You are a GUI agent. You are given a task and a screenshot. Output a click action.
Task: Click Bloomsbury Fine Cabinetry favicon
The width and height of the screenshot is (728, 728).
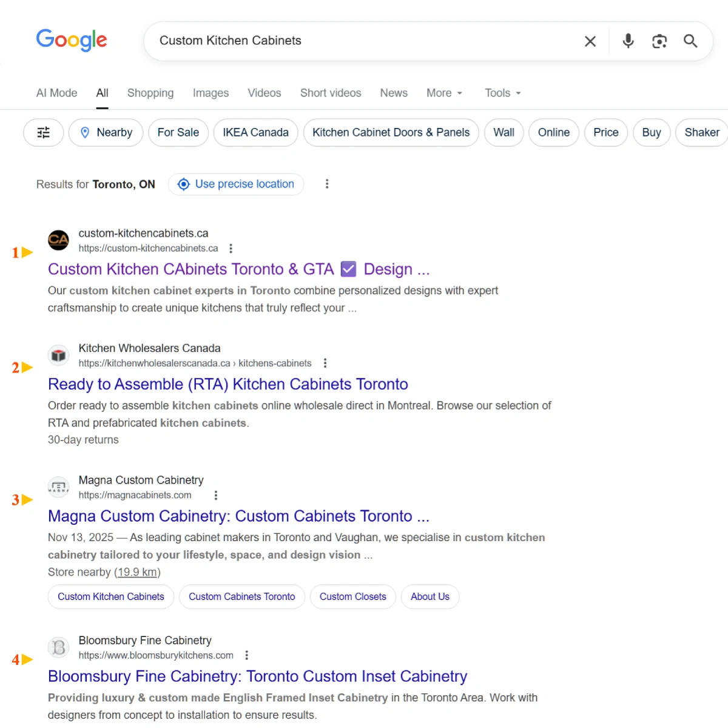click(x=58, y=647)
